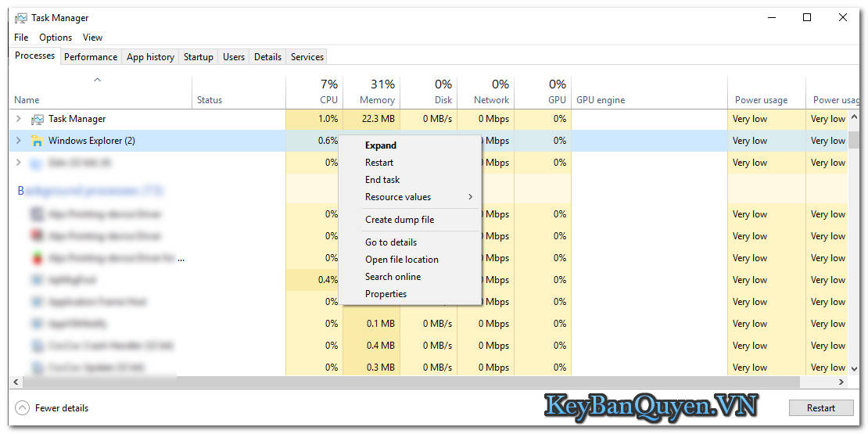This screenshot has width=868, height=434.
Task: Switch to the App history tab
Action: (x=150, y=57)
